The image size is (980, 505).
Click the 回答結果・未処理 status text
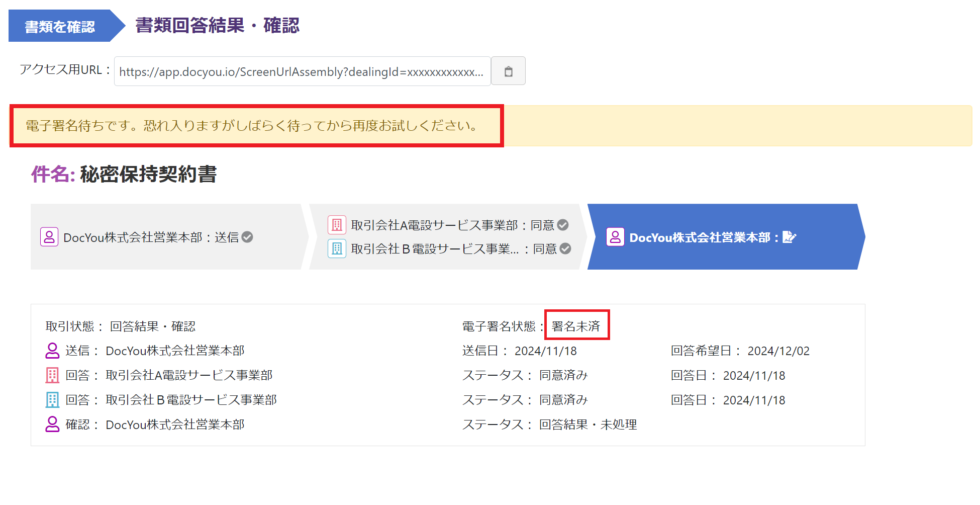point(588,425)
